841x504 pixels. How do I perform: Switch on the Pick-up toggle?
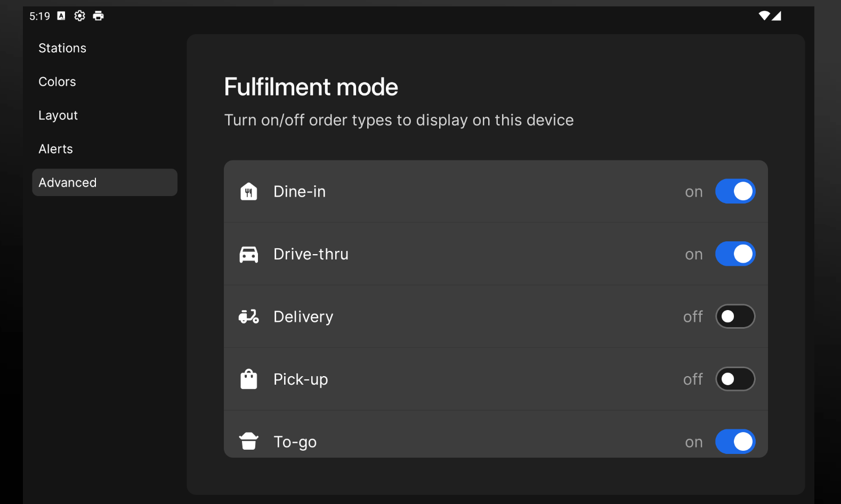tap(735, 379)
